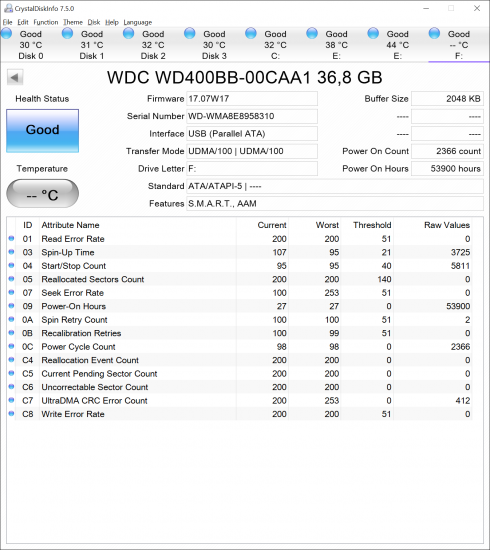490x550 pixels.
Task: Select the Reallocated Sectors Count row
Action: 240,279
